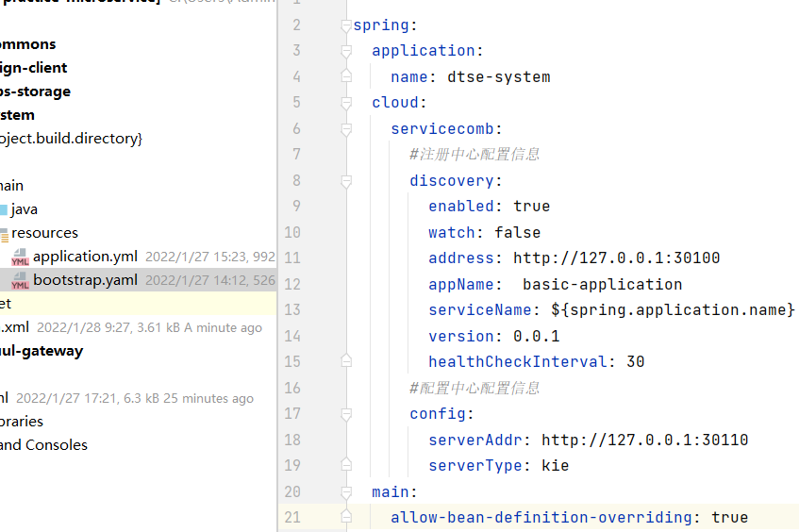Select the gateway module in the tree

[x=42, y=351]
